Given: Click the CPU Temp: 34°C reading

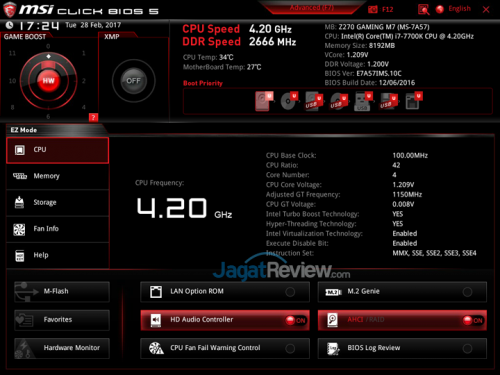Looking at the screenshot, I should (208, 57).
